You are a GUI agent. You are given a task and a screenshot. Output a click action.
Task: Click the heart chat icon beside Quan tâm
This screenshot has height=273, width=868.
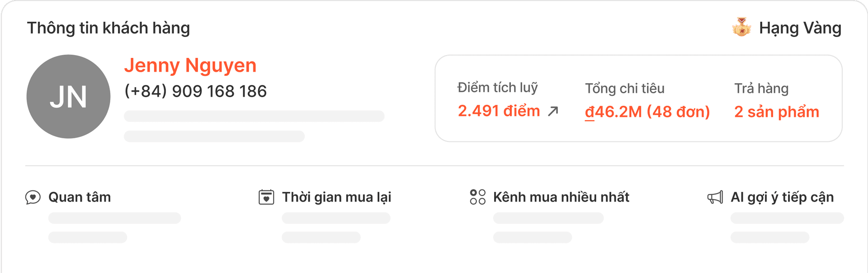33,197
